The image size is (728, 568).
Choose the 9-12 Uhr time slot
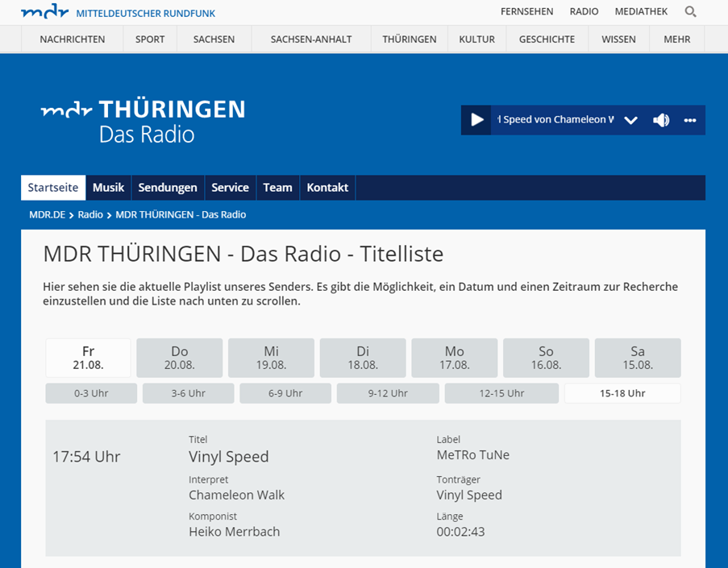point(388,393)
